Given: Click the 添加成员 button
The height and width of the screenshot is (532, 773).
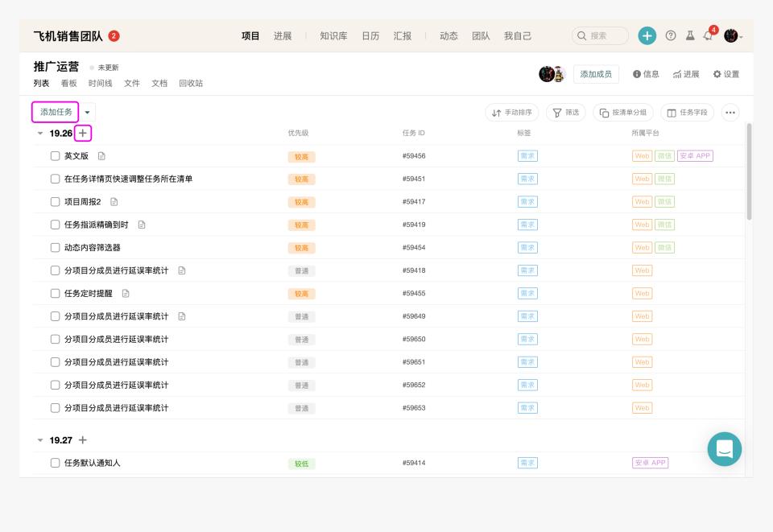Looking at the screenshot, I should pos(596,74).
